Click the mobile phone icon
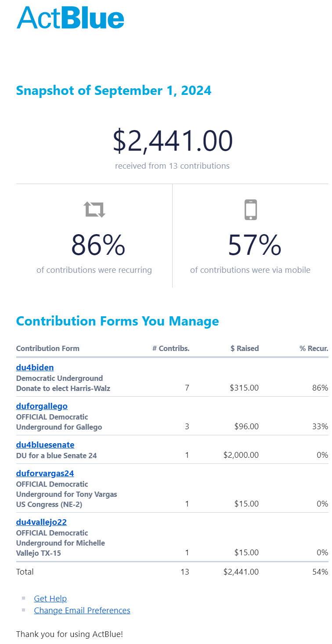 pos(250,210)
